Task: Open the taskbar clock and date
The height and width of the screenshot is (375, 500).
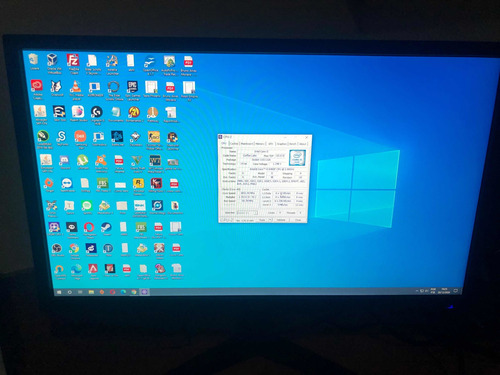Action: (444, 291)
